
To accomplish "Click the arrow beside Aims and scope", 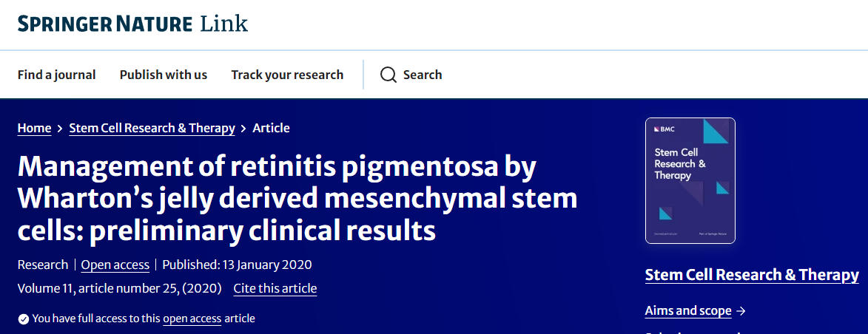I will [741, 311].
